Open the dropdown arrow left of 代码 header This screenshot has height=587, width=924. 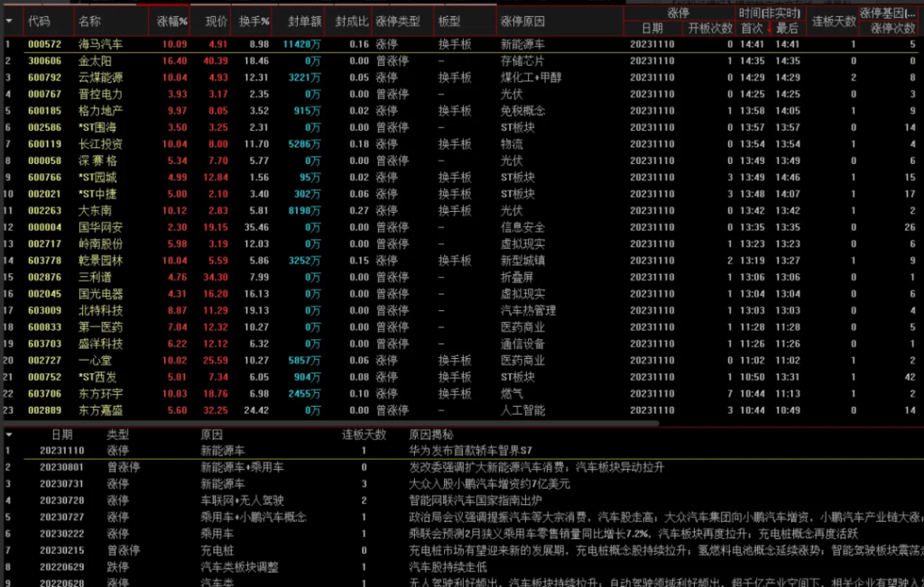[x=7, y=20]
